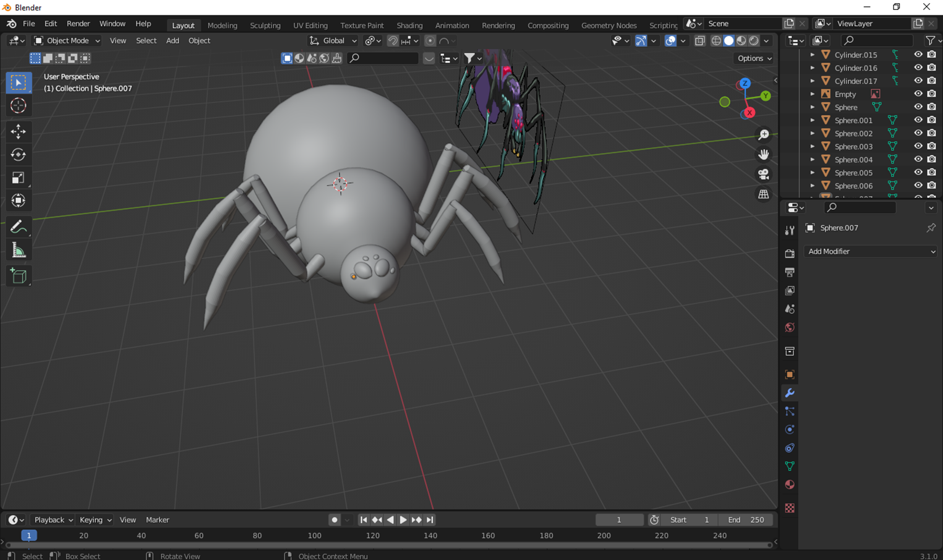Image resolution: width=943 pixels, height=560 pixels.
Task: Choose the Select Box tool
Action: (x=18, y=83)
